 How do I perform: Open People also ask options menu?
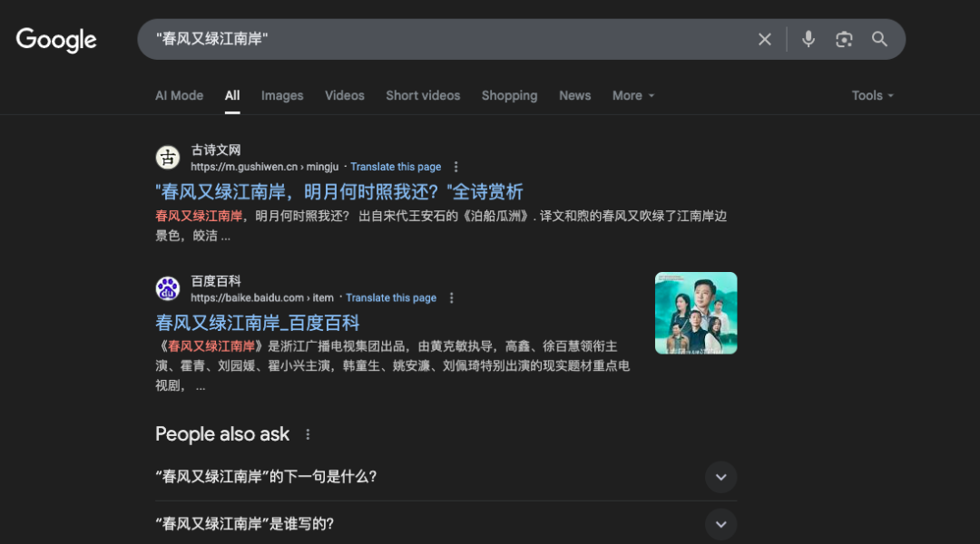pyautogui.click(x=308, y=434)
